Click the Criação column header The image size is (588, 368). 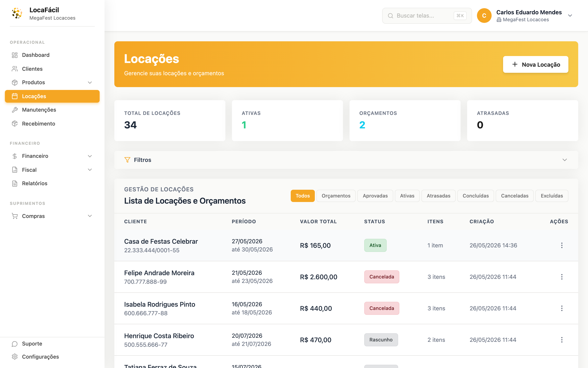click(x=482, y=222)
